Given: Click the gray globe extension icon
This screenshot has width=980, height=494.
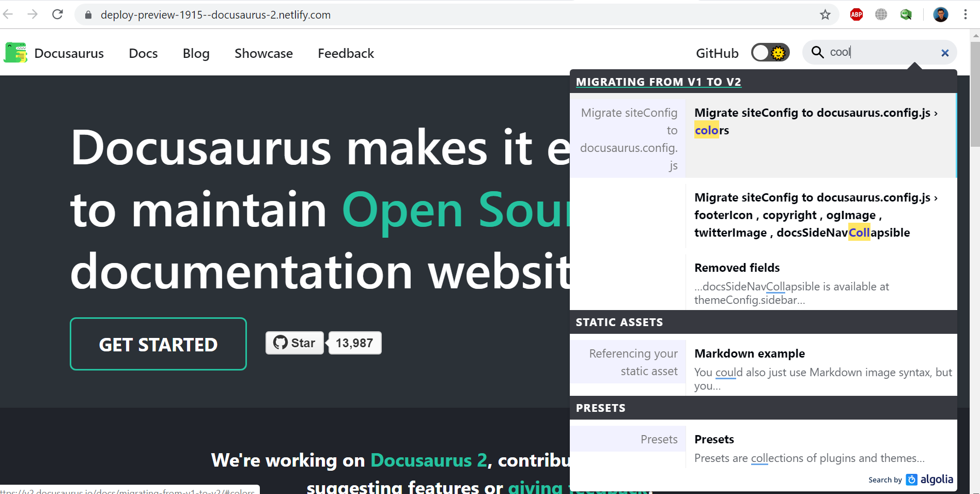Looking at the screenshot, I should [x=881, y=14].
